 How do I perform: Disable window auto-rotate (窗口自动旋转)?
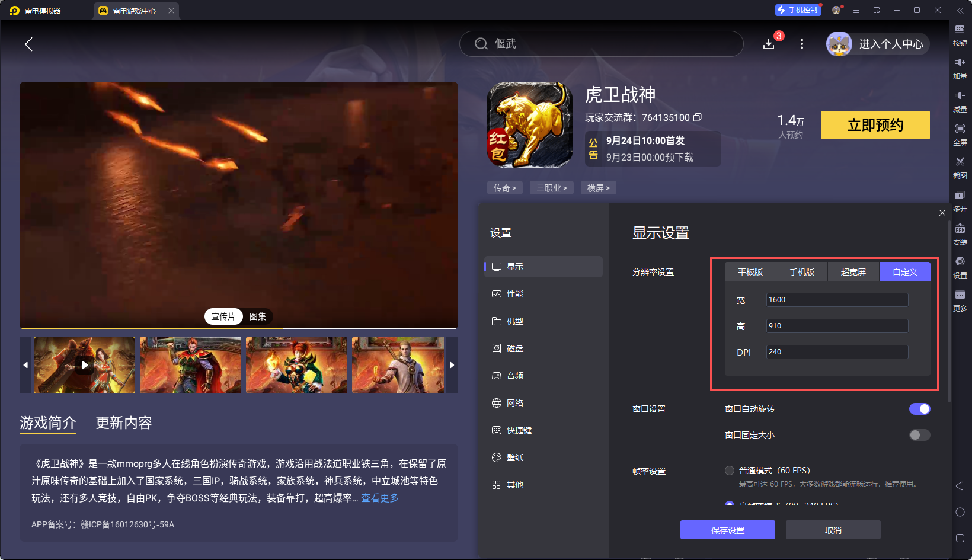tap(919, 409)
